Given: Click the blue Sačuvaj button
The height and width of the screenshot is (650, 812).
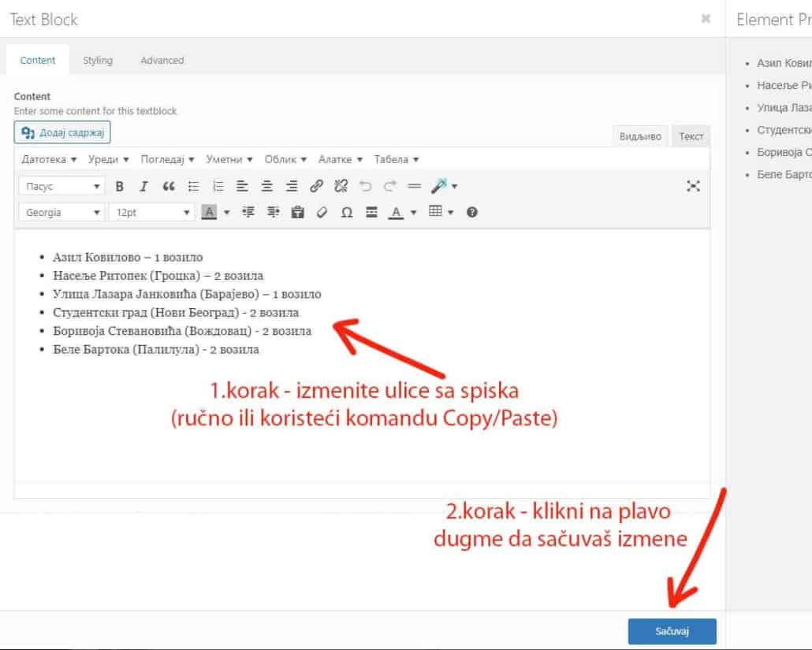Looking at the screenshot, I should 672,632.
